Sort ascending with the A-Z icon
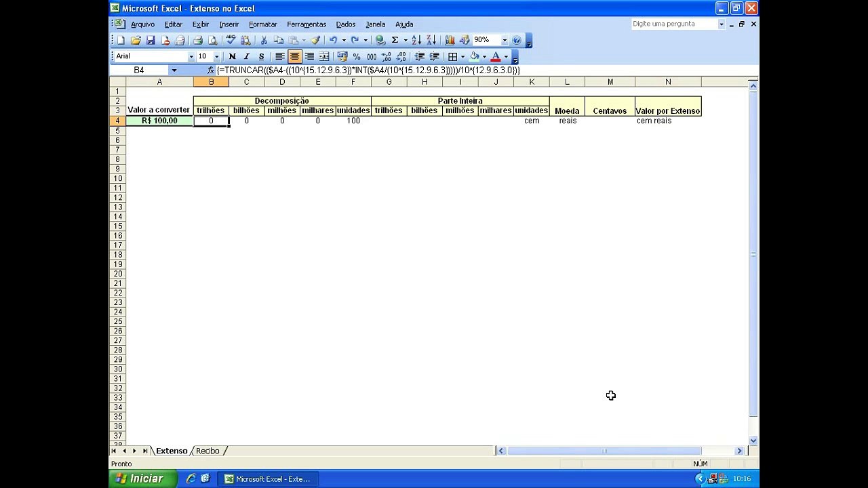This screenshot has width=868, height=488. coord(416,40)
